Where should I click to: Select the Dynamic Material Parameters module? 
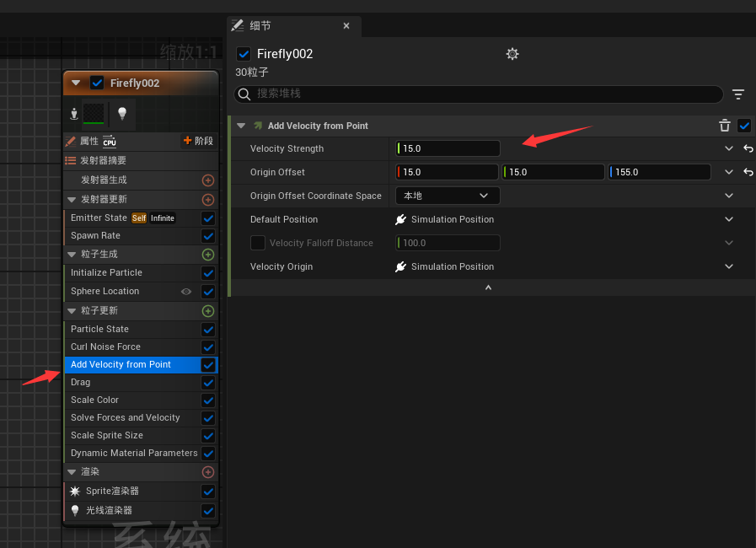tap(132, 454)
